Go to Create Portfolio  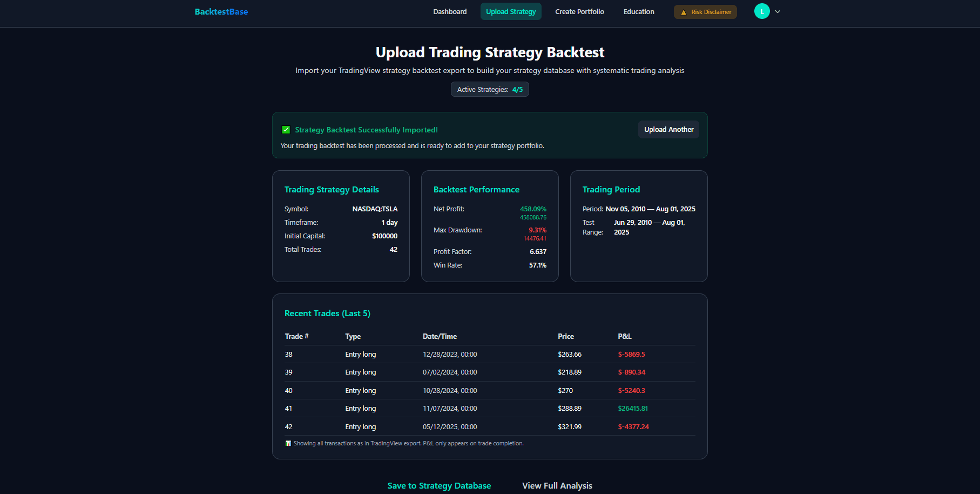tap(579, 11)
